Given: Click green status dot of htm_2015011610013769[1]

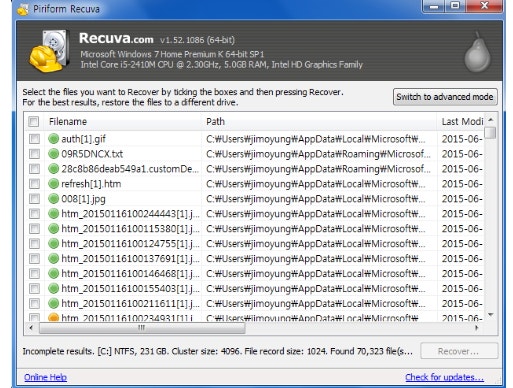Looking at the screenshot, I should (x=53, y=259).
